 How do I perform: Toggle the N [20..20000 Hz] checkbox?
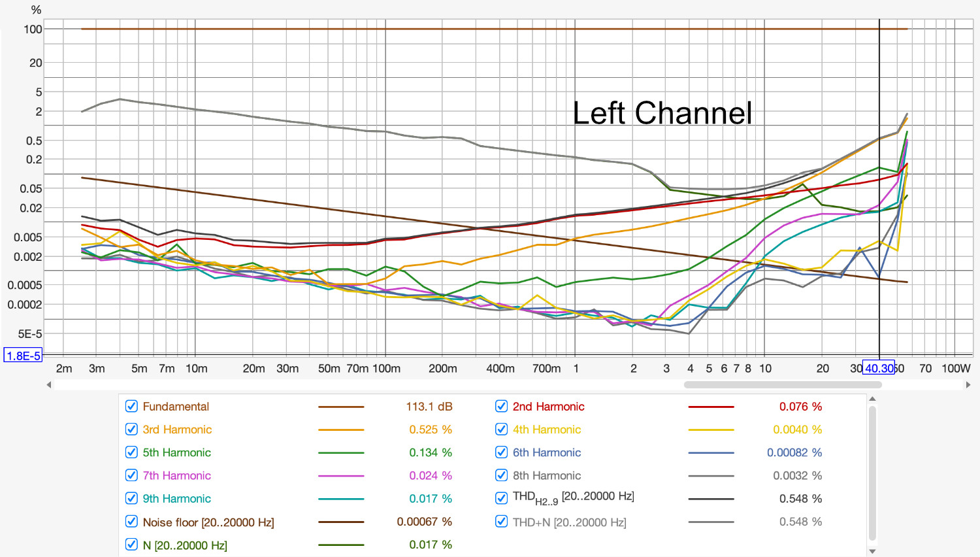pos(131,544)
